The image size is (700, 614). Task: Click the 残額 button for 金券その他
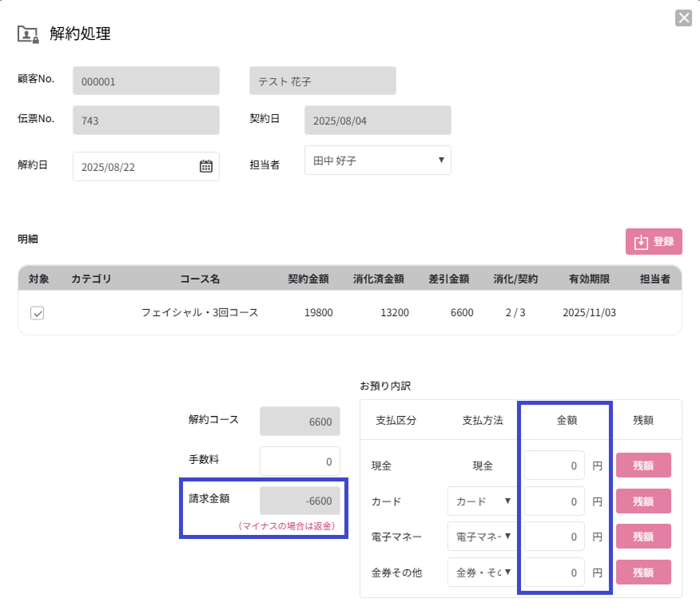point(642,572)
